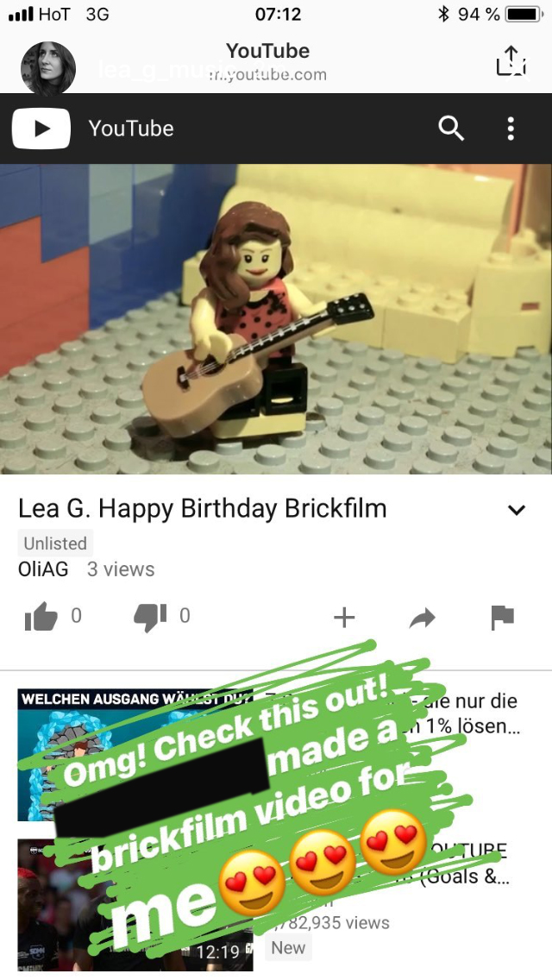
Task: Open the YouTube search magnifier icon
Action: pos(451,129)
